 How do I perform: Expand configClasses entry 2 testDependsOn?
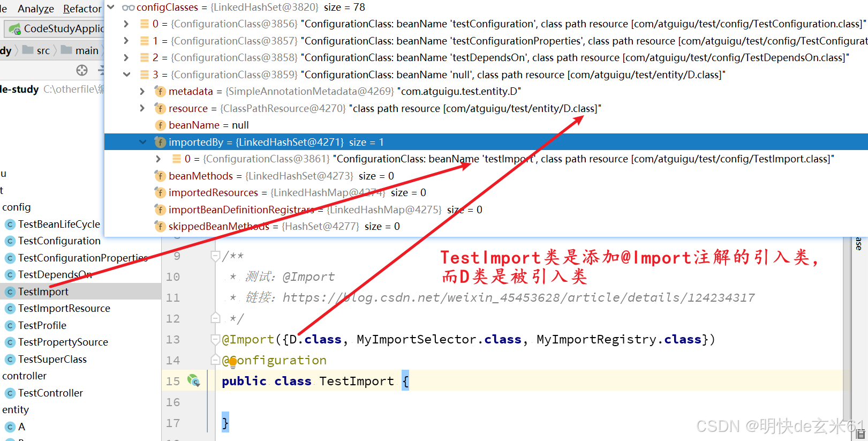[126, 57]
